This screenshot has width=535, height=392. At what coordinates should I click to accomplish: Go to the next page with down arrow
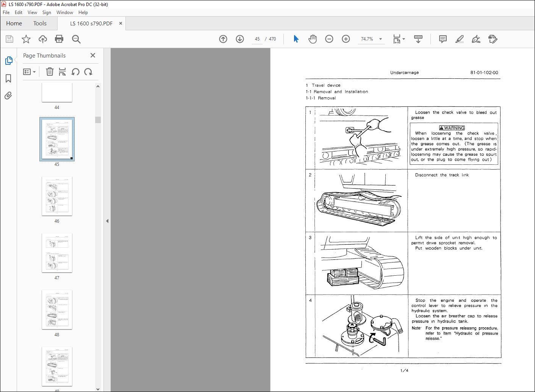[x=240, y=39]
